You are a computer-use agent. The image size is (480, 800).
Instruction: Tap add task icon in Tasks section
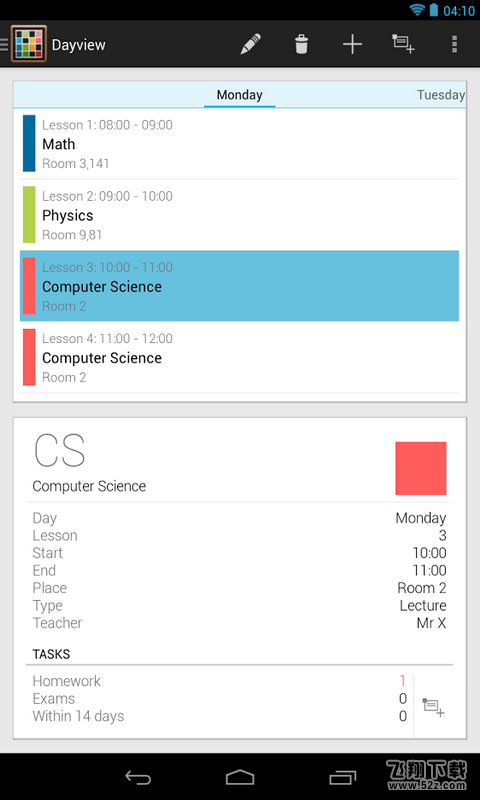[434, 707]
